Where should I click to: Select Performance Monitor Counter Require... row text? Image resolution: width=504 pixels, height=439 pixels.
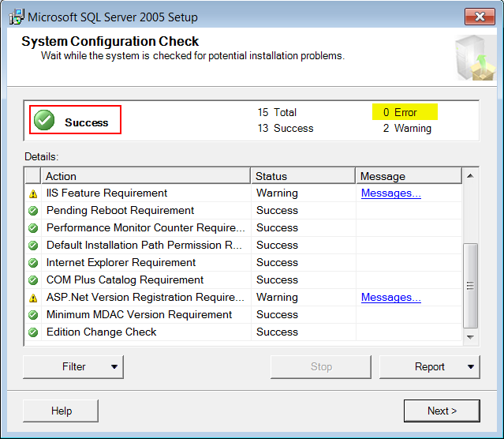point(146,228)
